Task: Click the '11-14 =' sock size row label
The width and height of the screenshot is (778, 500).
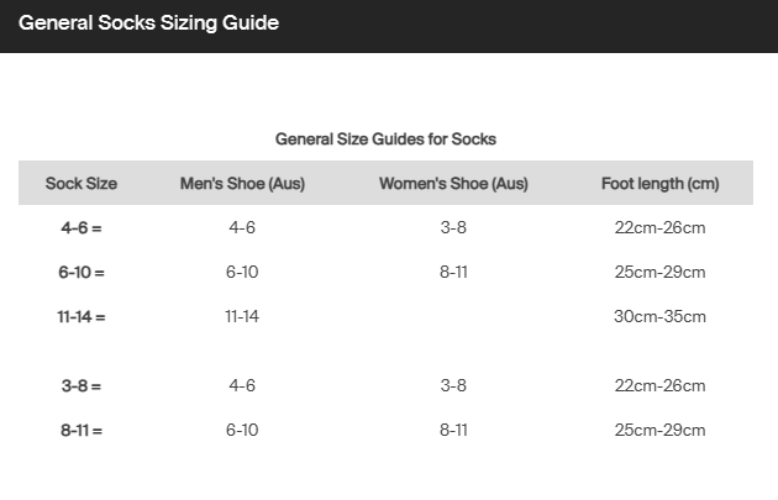Action: (81, 317)
